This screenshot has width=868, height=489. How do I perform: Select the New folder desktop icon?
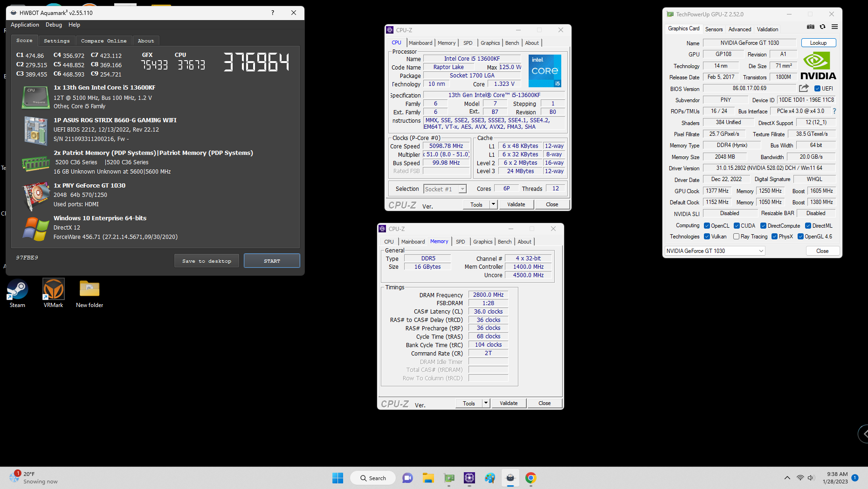coord(90,293)
